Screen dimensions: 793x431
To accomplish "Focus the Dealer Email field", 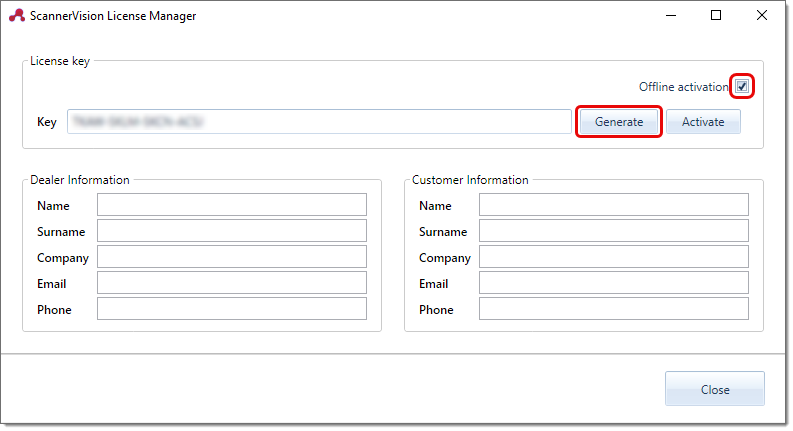I will 231,283.
